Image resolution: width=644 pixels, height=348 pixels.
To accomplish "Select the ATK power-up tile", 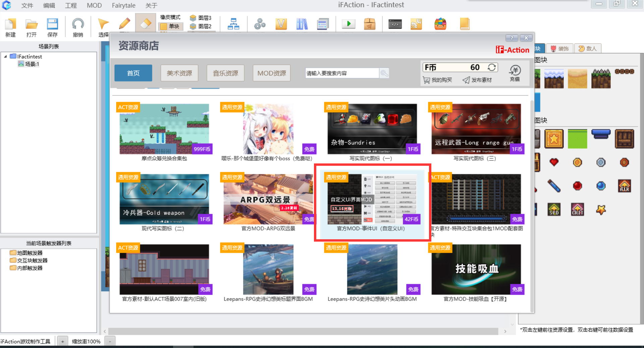I will pyautogui.click(x=624, y=186).
